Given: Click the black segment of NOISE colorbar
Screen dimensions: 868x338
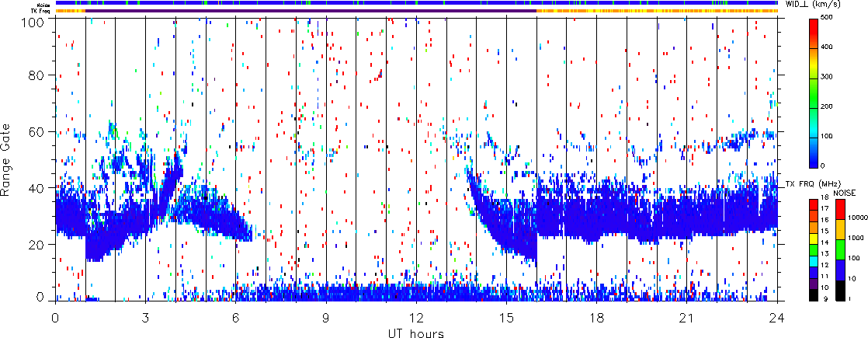Looking at the screenshot, I should 840,291.
